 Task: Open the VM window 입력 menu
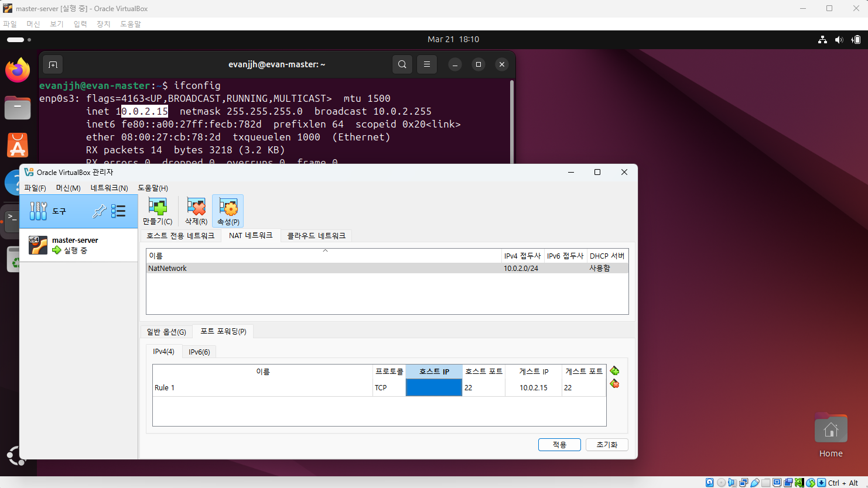pyautogui.click(x=80, y=24)
